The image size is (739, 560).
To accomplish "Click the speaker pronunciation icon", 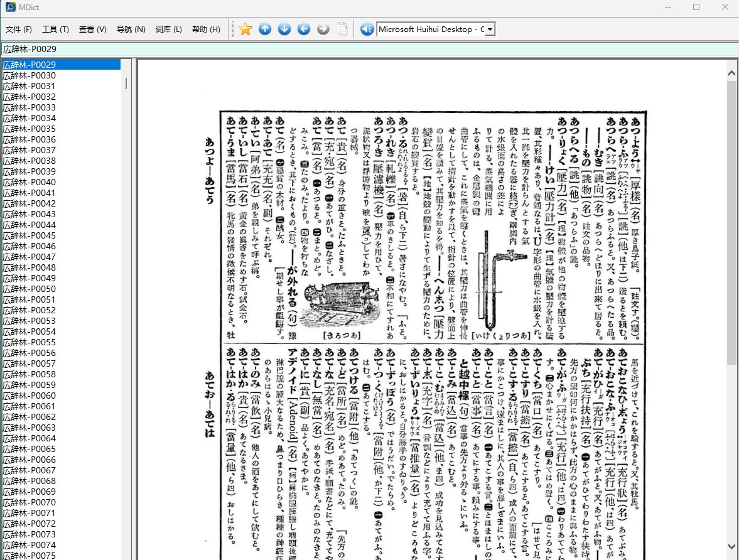I will tap(367, 30).
